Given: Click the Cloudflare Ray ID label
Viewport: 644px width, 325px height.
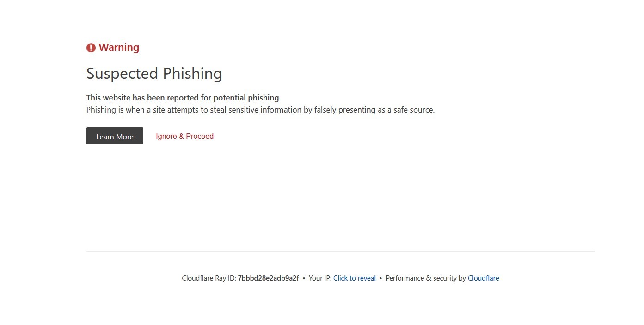Looking at the screenshot, I should click(209, 278).
